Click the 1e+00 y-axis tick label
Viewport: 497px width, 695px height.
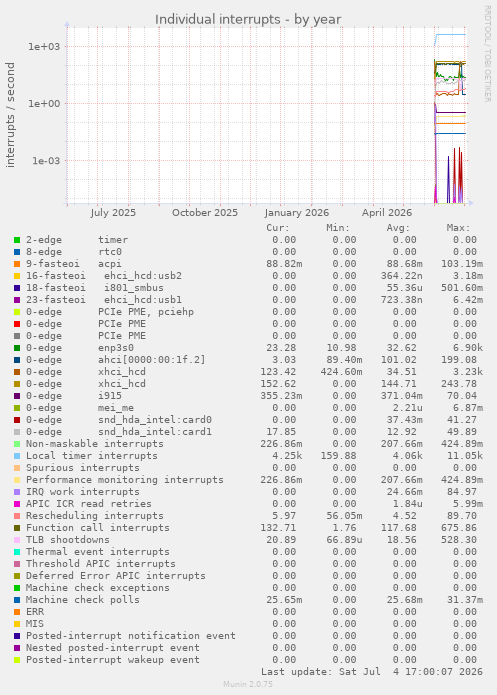click(x=44, y=104)
